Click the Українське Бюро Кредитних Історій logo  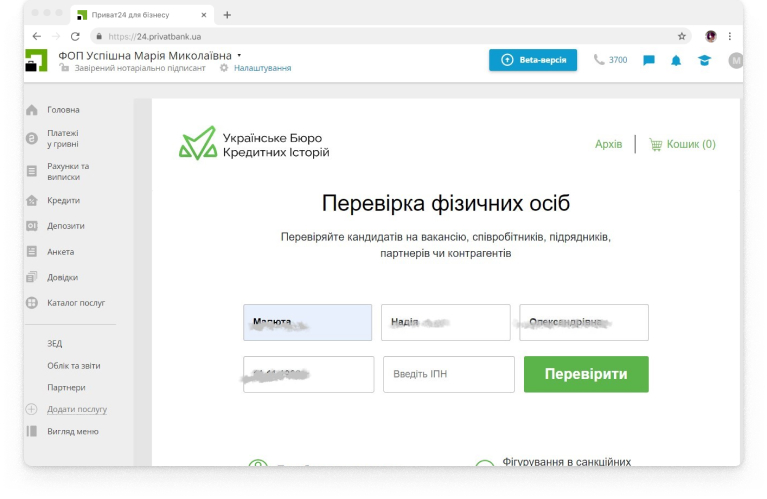[x=254, y=143]
